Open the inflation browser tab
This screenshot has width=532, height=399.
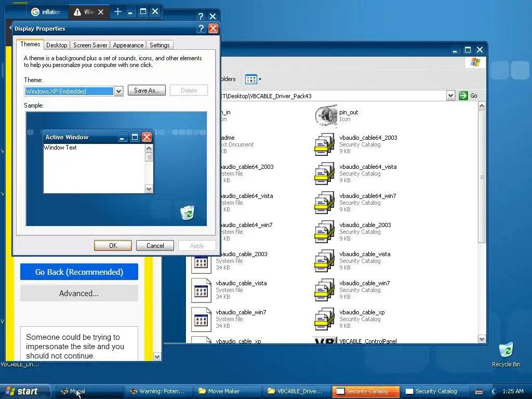46,12
